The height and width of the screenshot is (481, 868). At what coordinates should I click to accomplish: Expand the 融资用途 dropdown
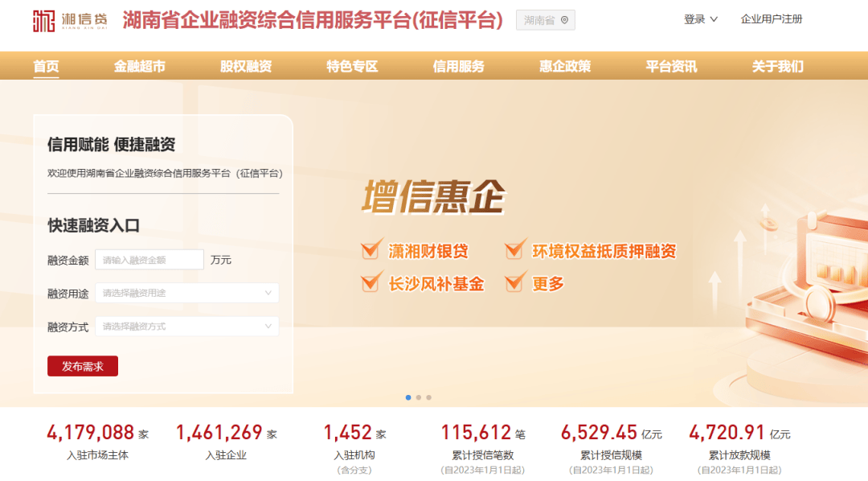click(187, 293)
